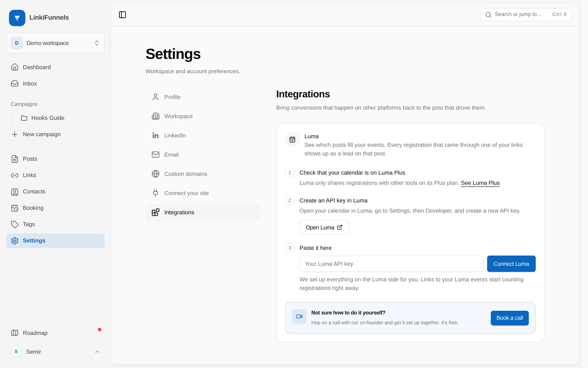
Task: Open the Connect your site tab
Action: [x=203, y=193]
